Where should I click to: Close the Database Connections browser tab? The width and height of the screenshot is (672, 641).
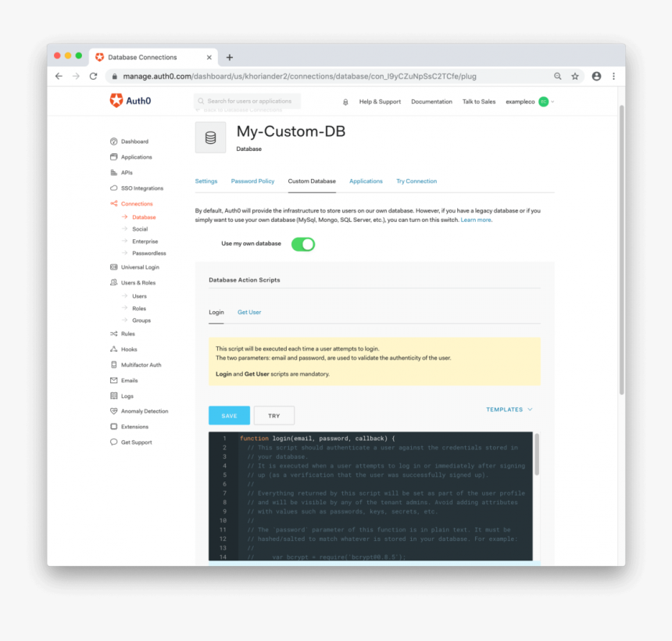(x=209, y=57)
